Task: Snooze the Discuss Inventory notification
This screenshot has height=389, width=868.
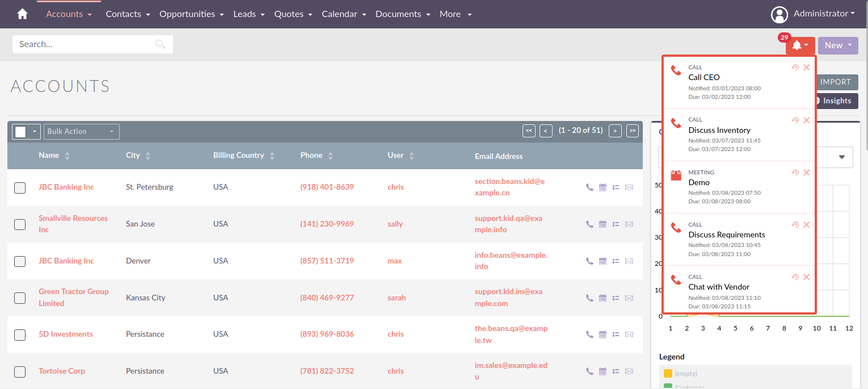Action: click(795, 120)
